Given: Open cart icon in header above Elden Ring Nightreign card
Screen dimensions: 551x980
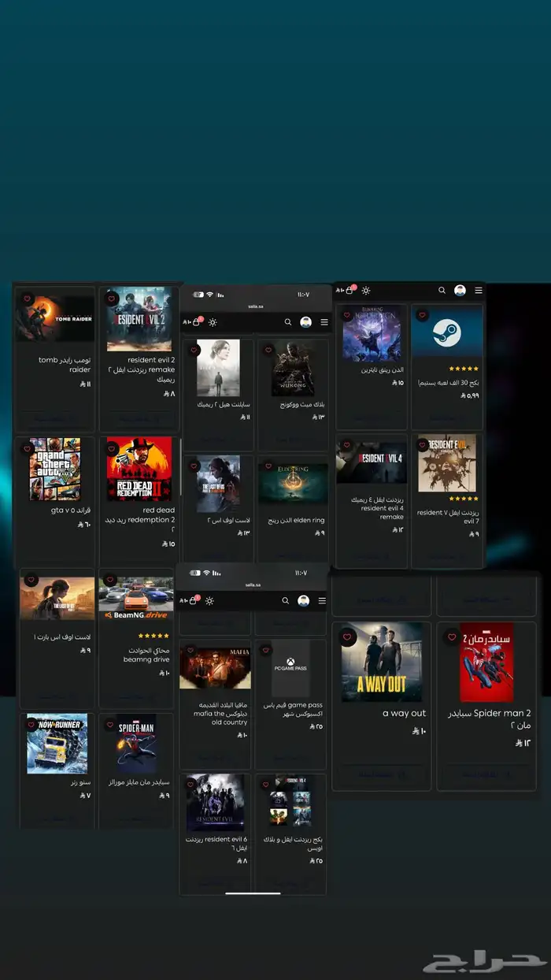Looking at the screenshot, I should (349, 290).
